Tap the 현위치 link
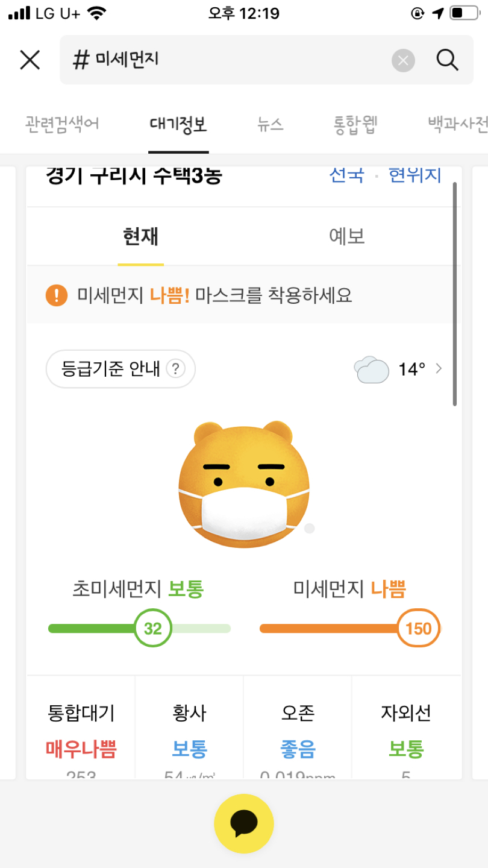488x868 pixels. tap(415, 175)
